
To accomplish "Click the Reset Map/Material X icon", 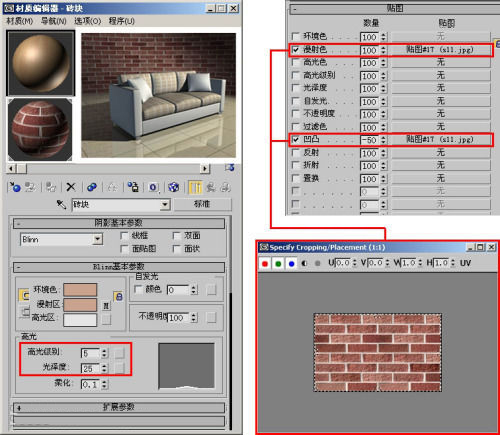I will (x=71, y=187).
